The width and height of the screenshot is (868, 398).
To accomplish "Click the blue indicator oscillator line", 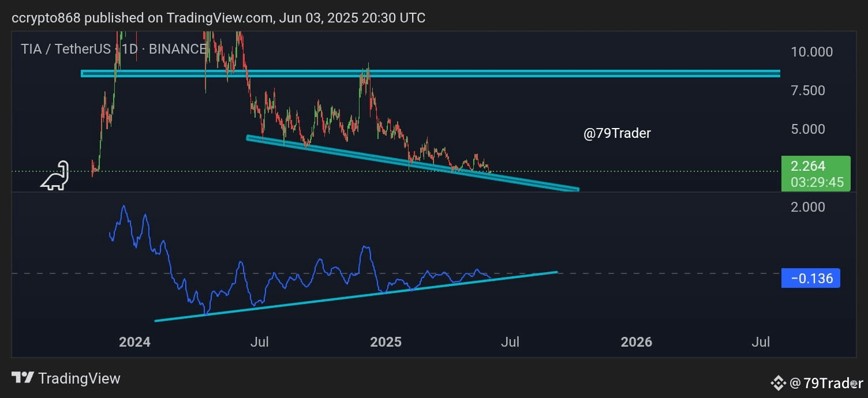I will pyautogui.click(x=300, y=281).
